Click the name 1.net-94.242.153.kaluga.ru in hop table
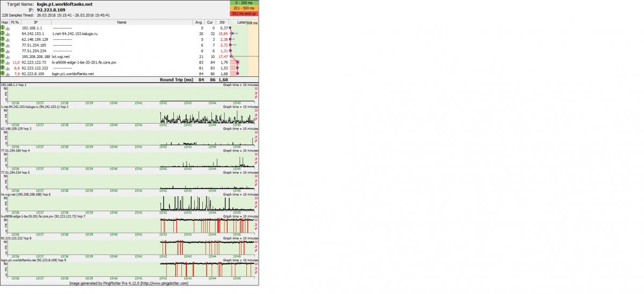The height and width of the screenshot is (294, 644). (x=75, y=33)
